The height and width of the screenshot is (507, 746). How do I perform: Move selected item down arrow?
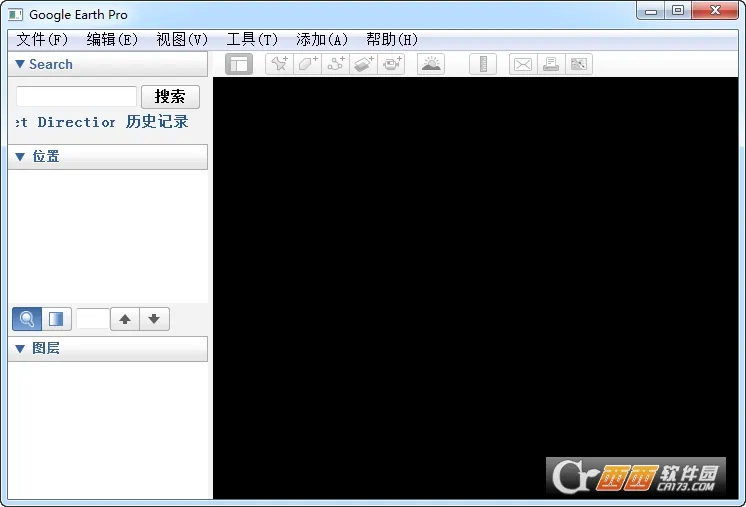[x=154, y=319]
